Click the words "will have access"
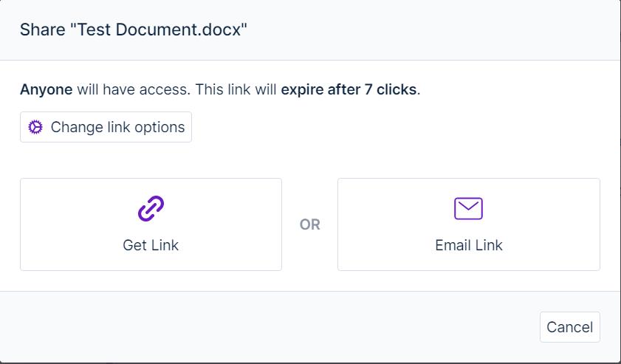Viewport: 621px width, 364px height. click(134, 89)
